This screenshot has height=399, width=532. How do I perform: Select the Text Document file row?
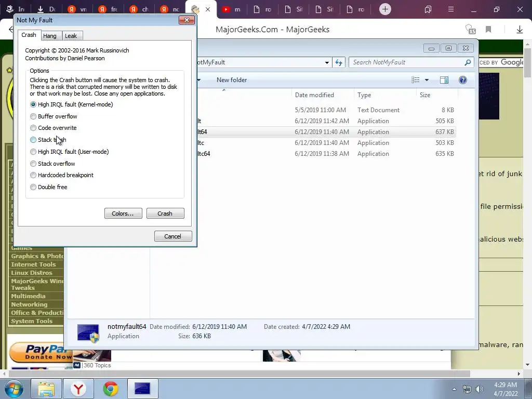tap(326, 110)
